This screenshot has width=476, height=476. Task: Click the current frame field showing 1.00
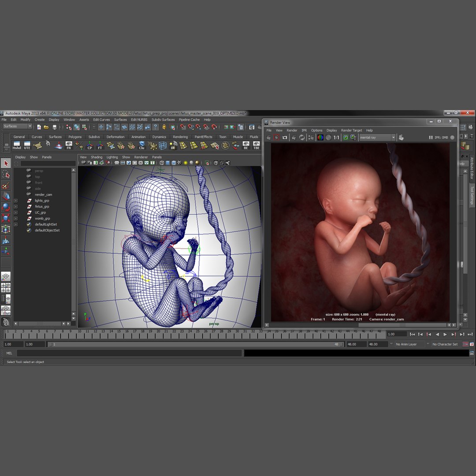coord(397,334)
